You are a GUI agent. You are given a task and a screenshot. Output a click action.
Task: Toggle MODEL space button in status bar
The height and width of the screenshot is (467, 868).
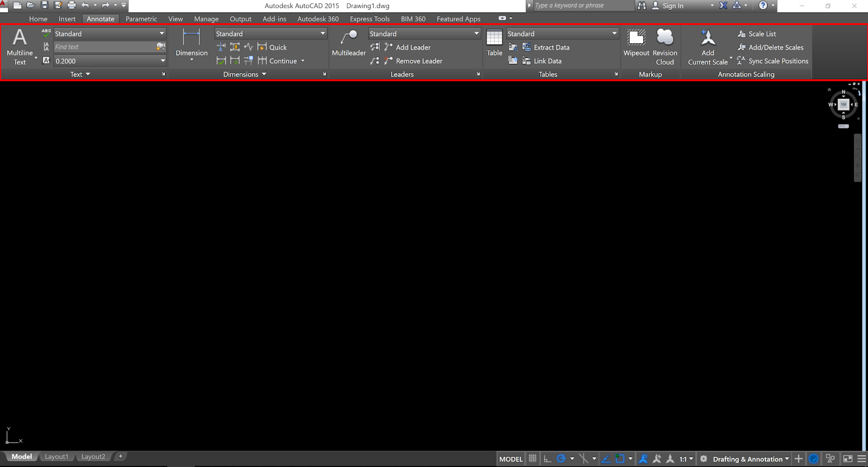coord(511,459)
